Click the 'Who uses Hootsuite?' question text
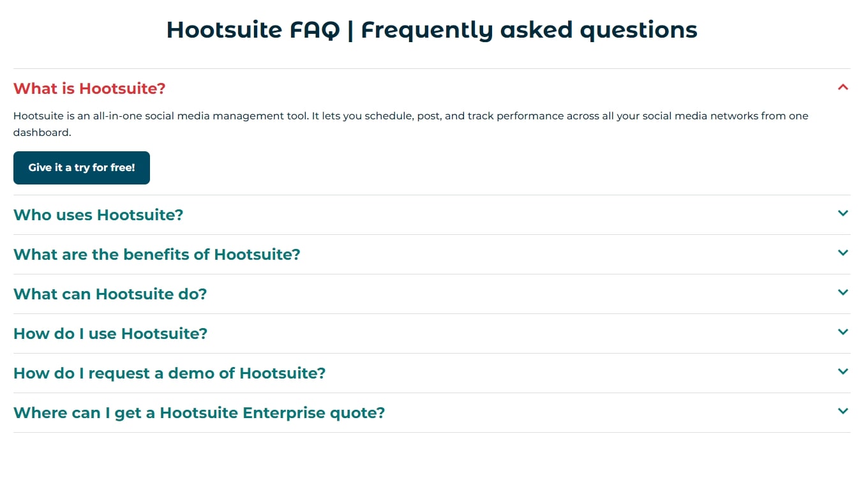Viewport: 868px width, 480px height. click(98, 215)
